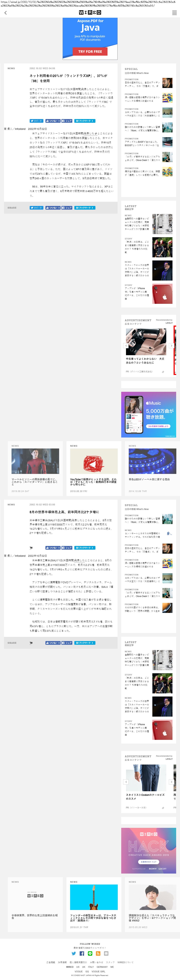Screen dimensions: 180x980
Task: Click Hatena bookmark in the semiconductor article's bottom SHARE bar
Action: coord(84,643)
